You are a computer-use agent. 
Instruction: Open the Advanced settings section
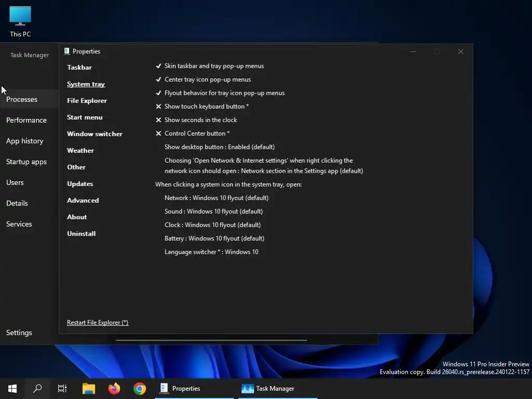point(83,201)
